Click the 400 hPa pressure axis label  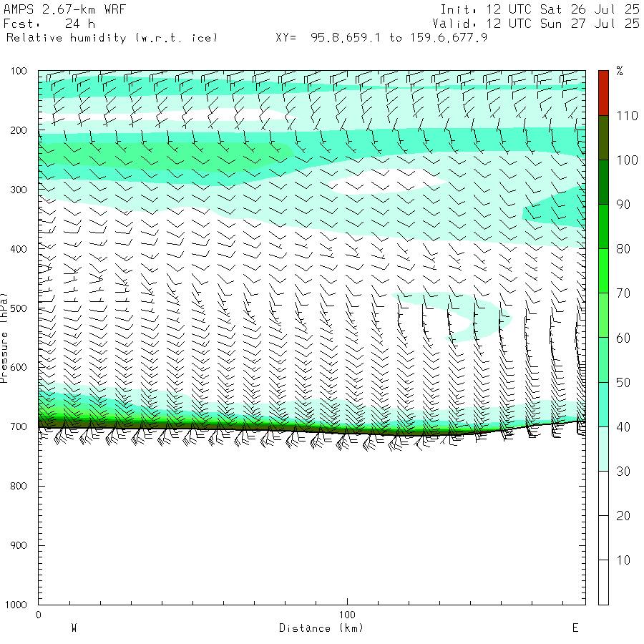(19, 249)
